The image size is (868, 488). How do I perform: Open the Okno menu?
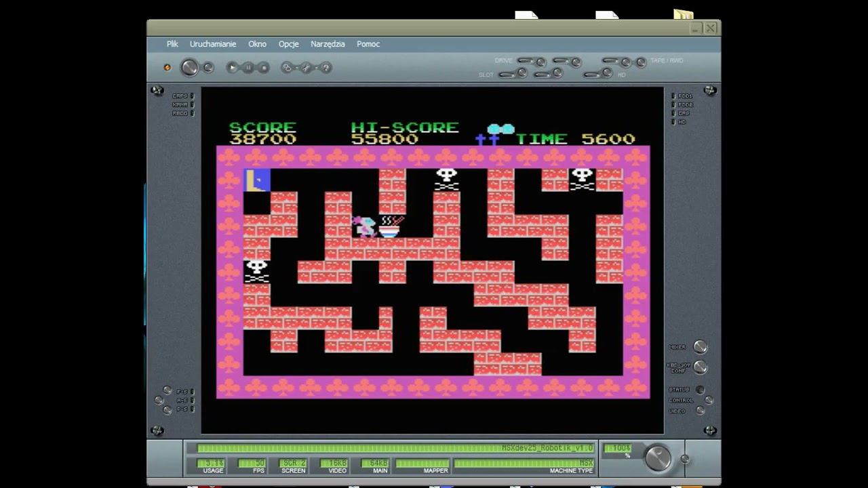tap(257, 44)
